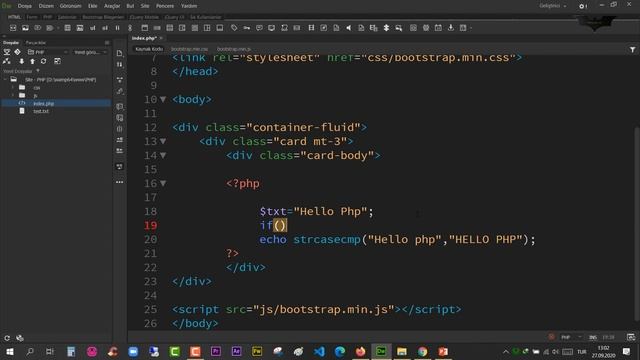Viewport: 640px width, 360px height.
Task: Click the speaker audio icon in insert toolbar
Action: [x=349, y=28]
